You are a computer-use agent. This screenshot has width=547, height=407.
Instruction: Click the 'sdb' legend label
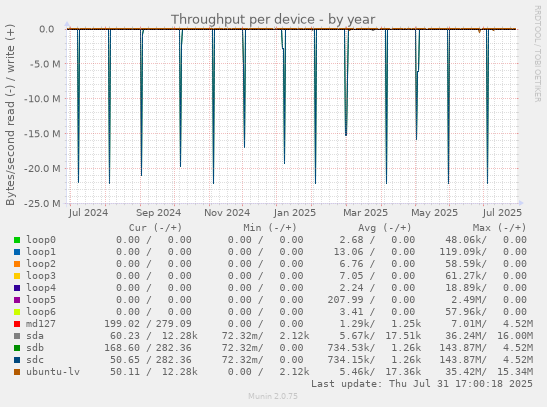(35, 348)
